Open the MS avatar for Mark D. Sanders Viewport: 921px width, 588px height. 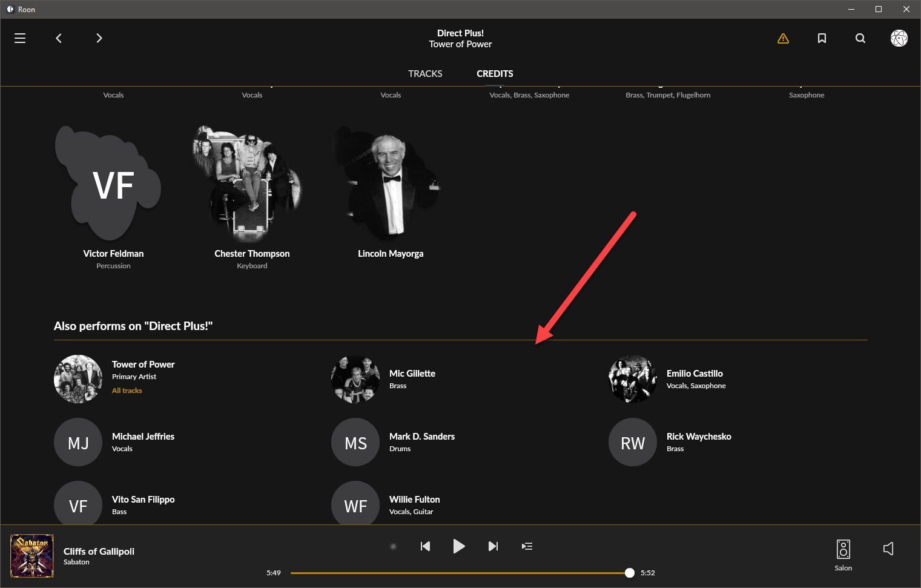pos(355,442)
